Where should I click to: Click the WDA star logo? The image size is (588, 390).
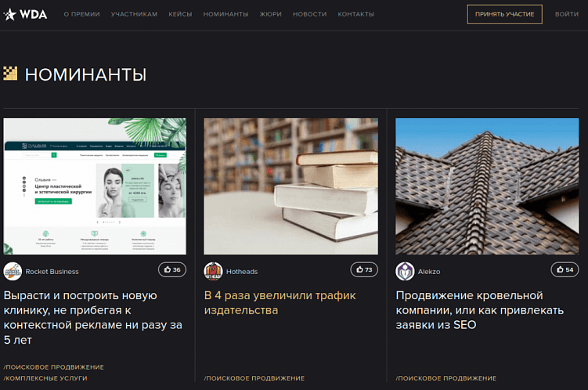[x=25, y=14]
